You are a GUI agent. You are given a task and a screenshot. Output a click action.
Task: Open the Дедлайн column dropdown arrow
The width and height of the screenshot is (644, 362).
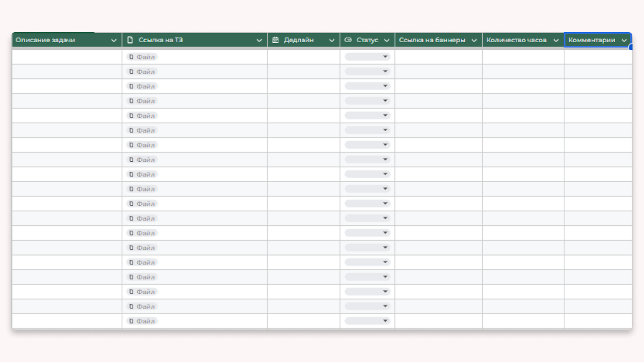pyautogui.click(x=332, y=40)
